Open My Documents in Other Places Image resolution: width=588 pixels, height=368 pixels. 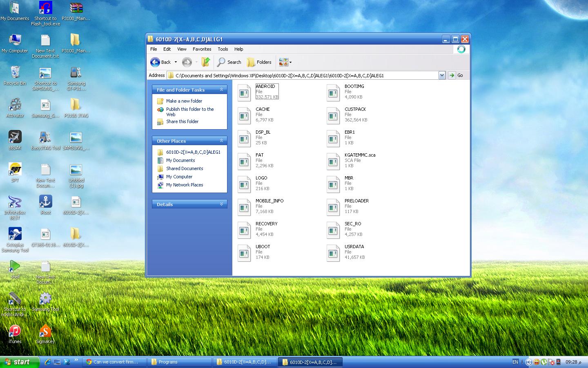tap(180, 160)
